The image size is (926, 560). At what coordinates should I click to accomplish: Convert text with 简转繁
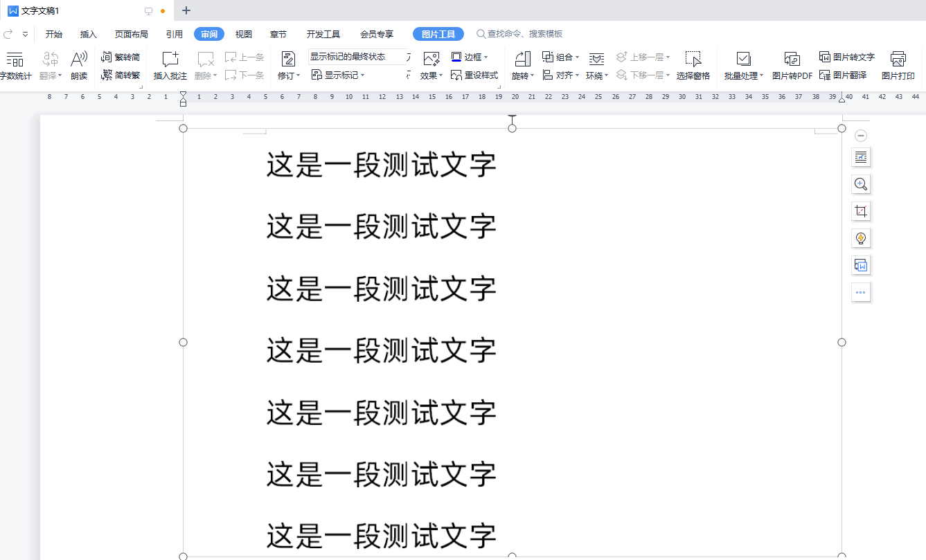[x=121, y=75]
